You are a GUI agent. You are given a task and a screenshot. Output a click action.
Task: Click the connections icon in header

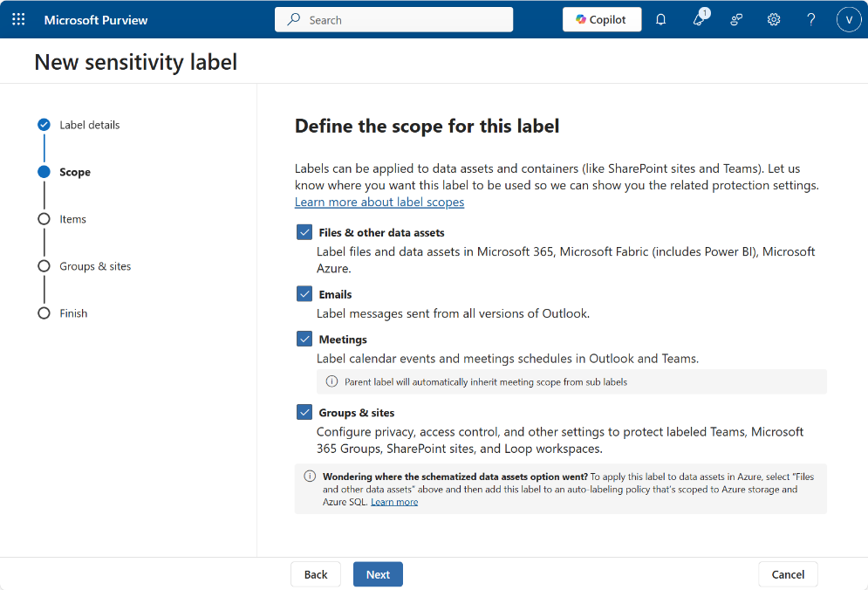[736, 19]
